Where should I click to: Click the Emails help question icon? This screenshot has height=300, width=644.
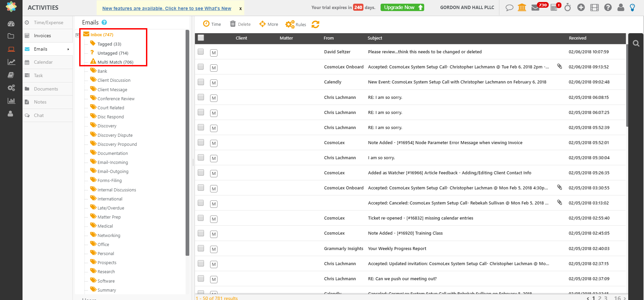(x=104, y=22)
